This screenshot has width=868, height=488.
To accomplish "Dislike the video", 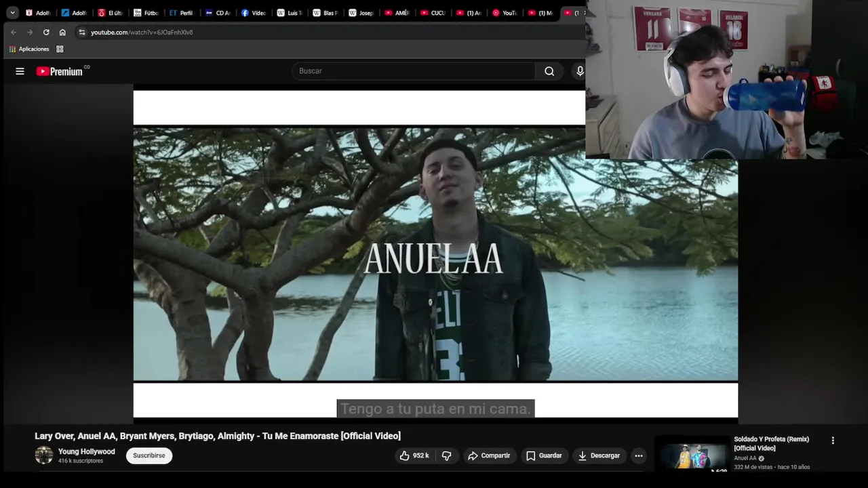I will (446, 455).
